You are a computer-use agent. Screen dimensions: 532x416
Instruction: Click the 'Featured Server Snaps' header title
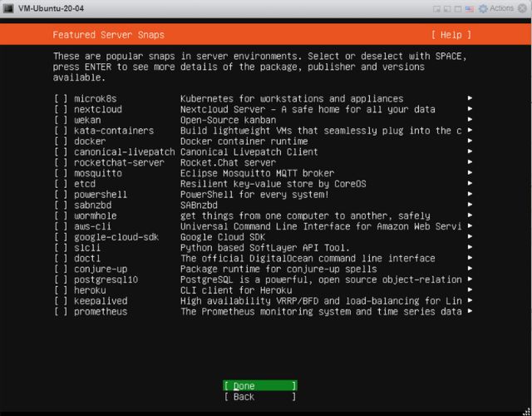[x=109, y=35]
